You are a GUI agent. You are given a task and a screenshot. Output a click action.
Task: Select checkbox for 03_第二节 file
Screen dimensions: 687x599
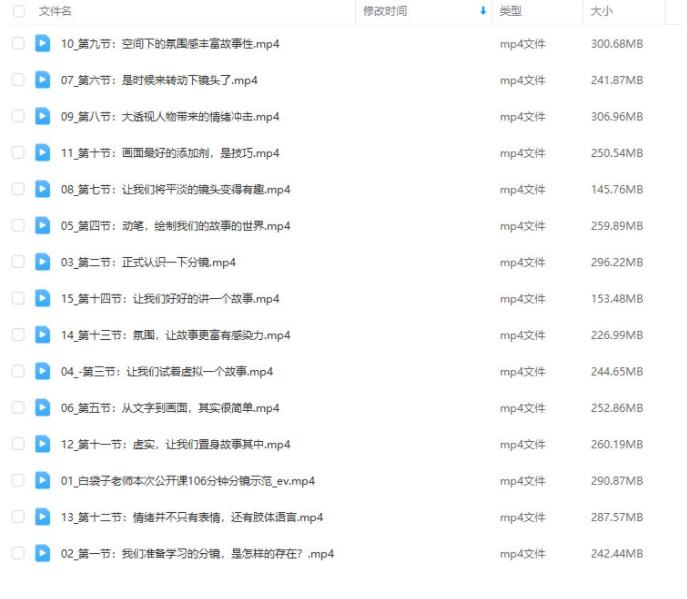(x=18, y=263)
